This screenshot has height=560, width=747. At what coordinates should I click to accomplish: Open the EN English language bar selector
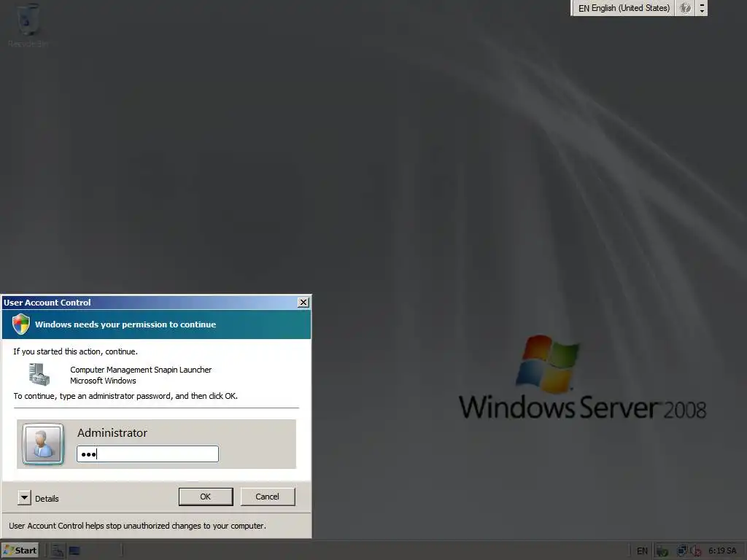pos(624,8)
